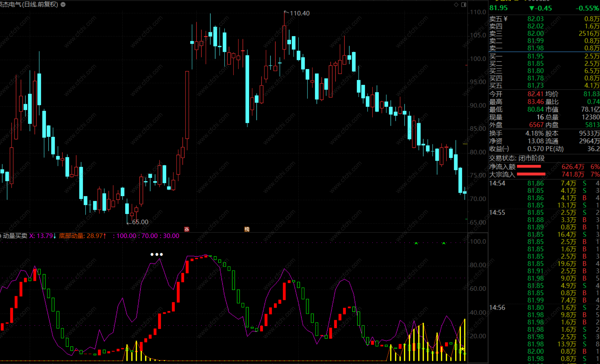600x364 pixels.
Task: Click the 动量买卖 indicator name label
Action: point(15,236)
